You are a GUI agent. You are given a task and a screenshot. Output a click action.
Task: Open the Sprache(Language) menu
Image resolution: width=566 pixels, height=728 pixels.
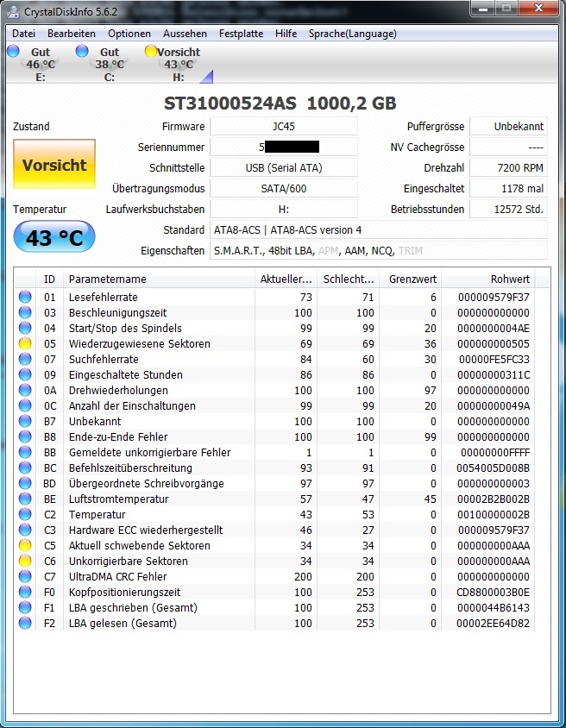(x=352, y=34)
